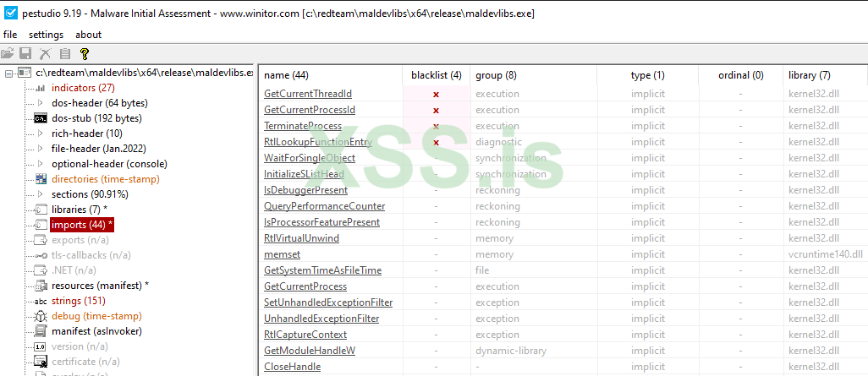Click the yellow question mark help icon
The width and height of the screenshot is (868, 376).
84,53
